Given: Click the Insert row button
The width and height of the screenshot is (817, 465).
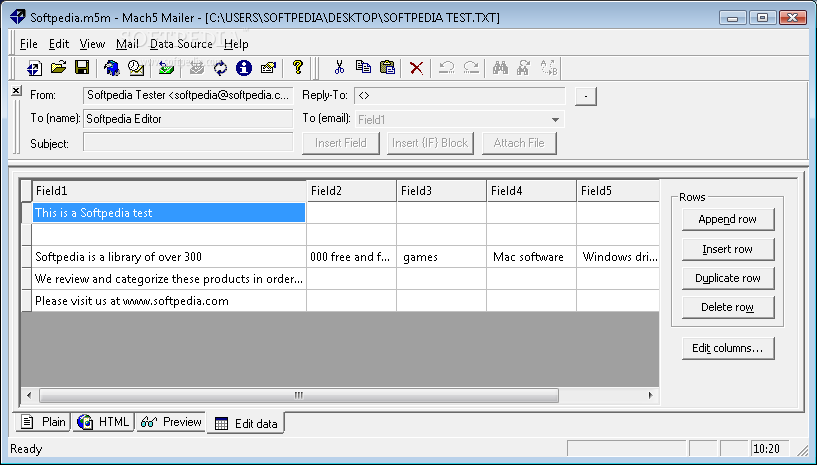Looking at the screenshot, I should [x=728, y=249].
